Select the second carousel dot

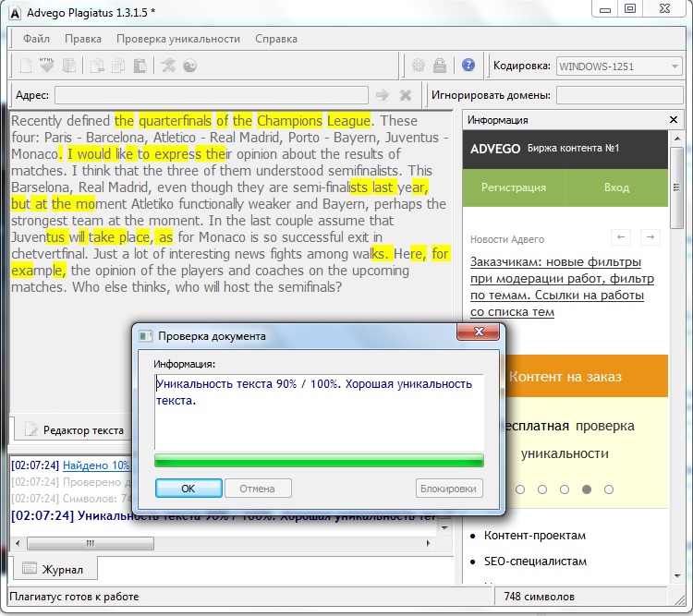(x=542, y=489)
